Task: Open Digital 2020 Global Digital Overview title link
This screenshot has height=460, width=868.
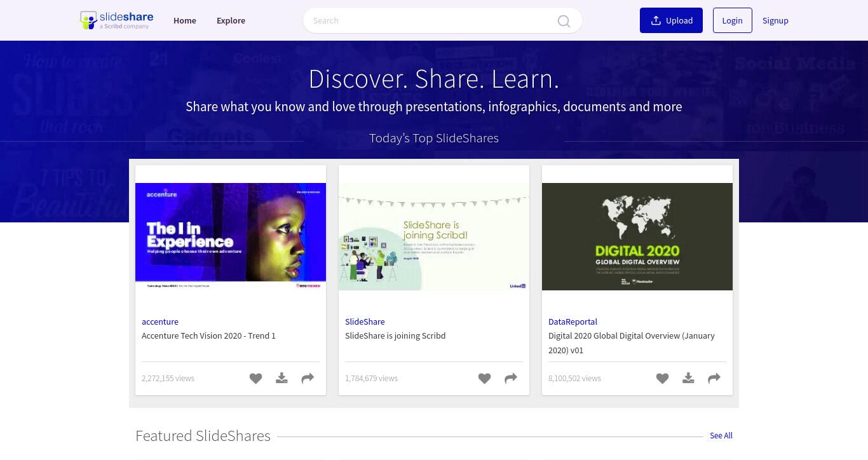Action: pyautogui.click(x=632, y=342)
